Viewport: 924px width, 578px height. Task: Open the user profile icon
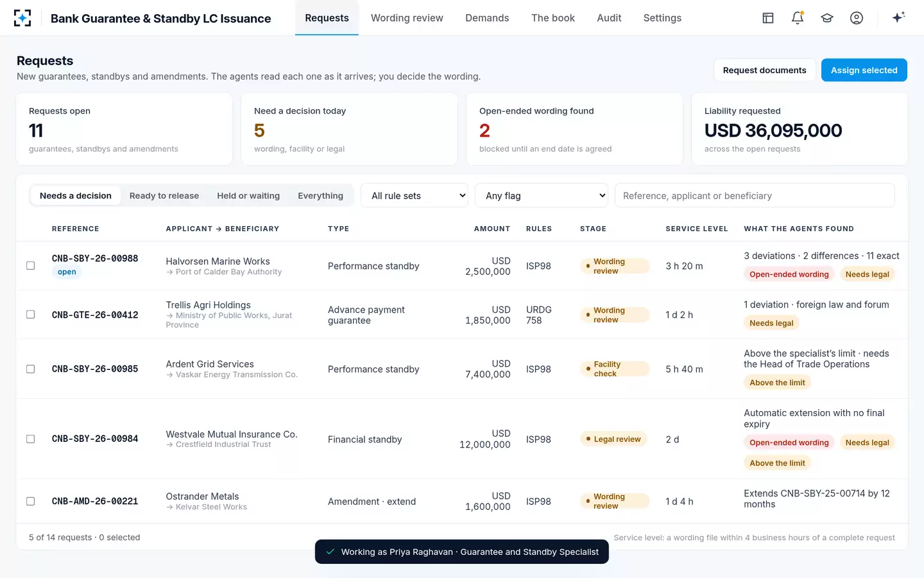tap(857, 18)
